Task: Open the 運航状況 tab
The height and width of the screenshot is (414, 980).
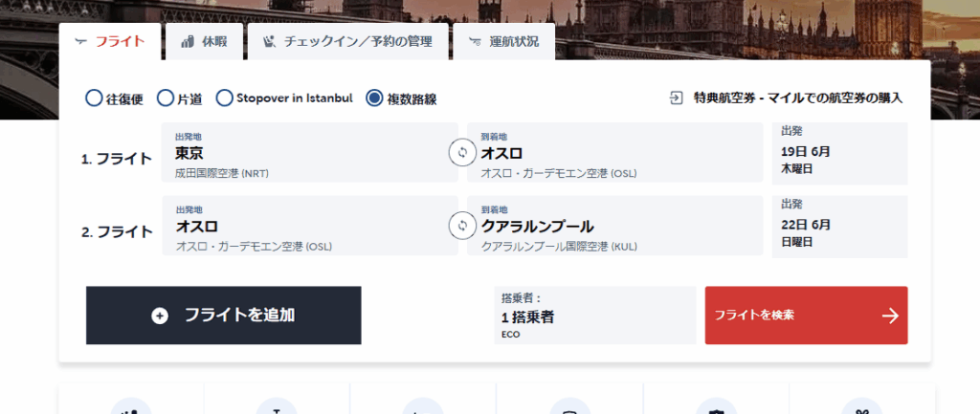Action: point(504,41)
